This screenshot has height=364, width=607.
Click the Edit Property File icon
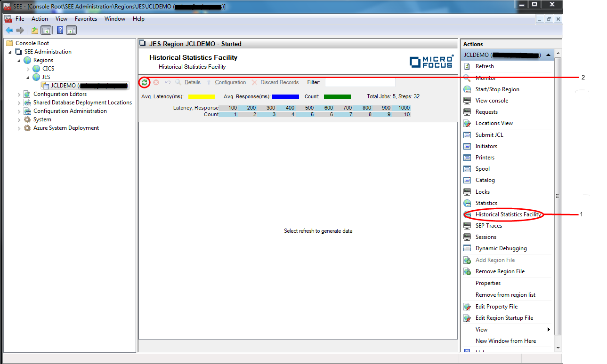467,307
